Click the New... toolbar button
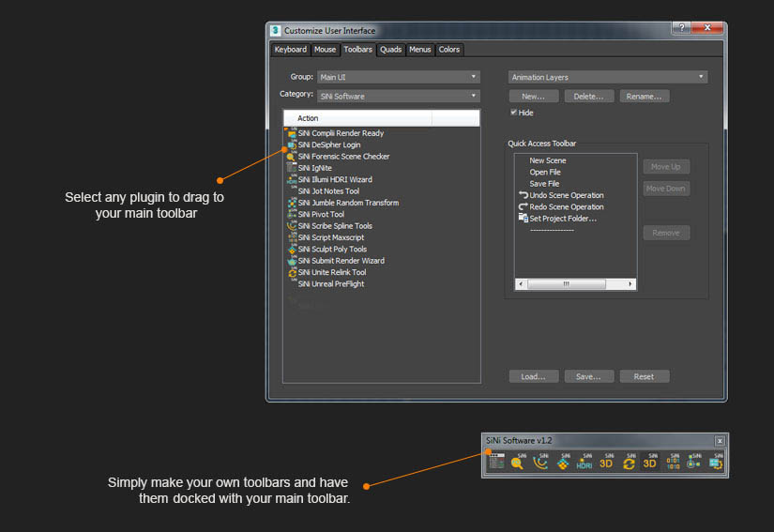Viewport: 774px width, 532px height. pyautogui.click(x=534, y=97)
